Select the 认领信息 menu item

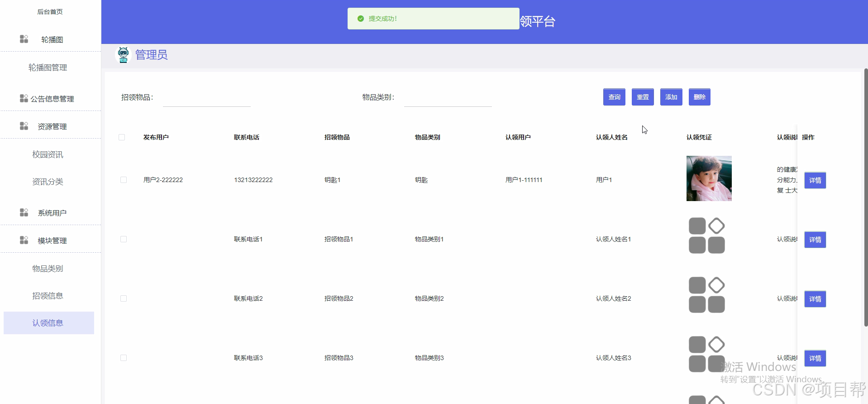click(x=48, y=323)
